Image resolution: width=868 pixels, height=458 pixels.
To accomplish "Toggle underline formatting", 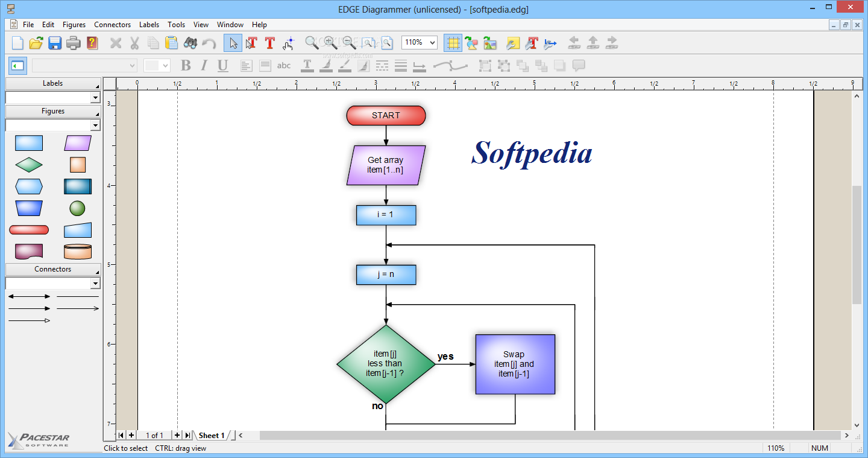I will pos(222,65).
